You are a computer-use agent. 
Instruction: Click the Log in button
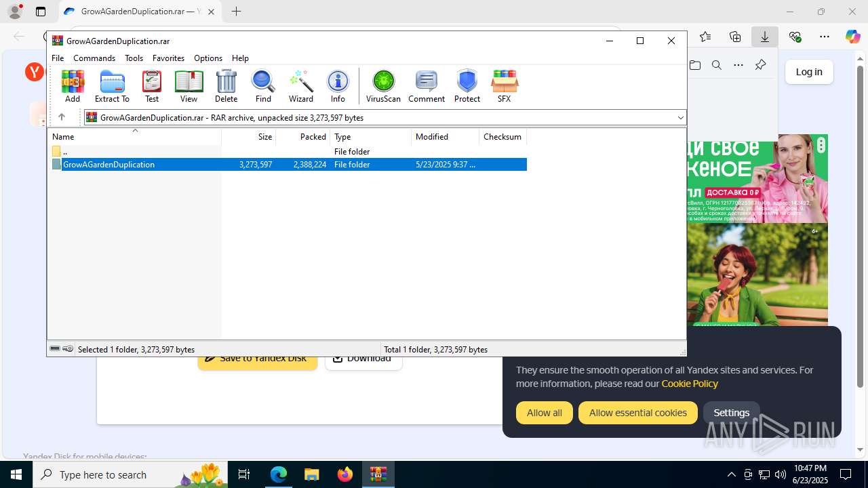[x=809, y=72]
